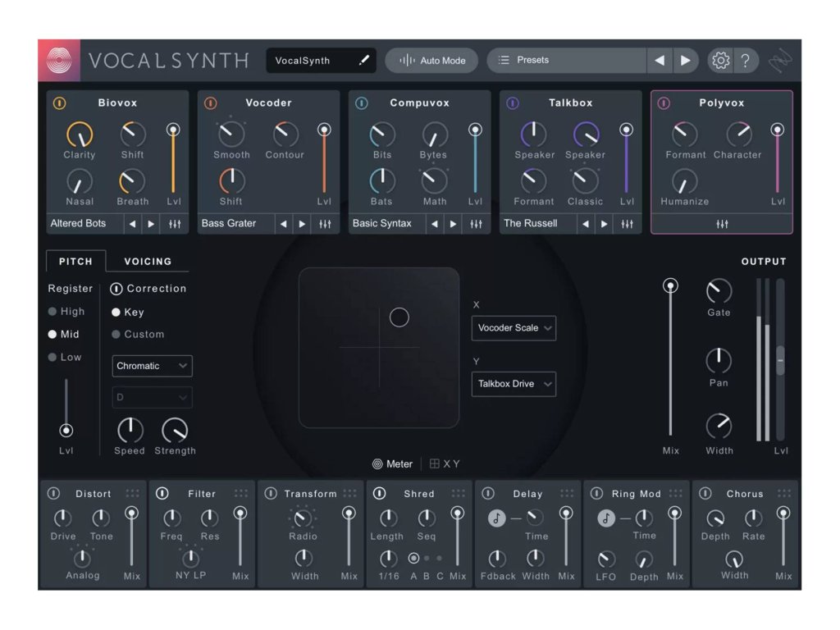Open the Y axis Talkbox Drive dropdown

(514, 384)
